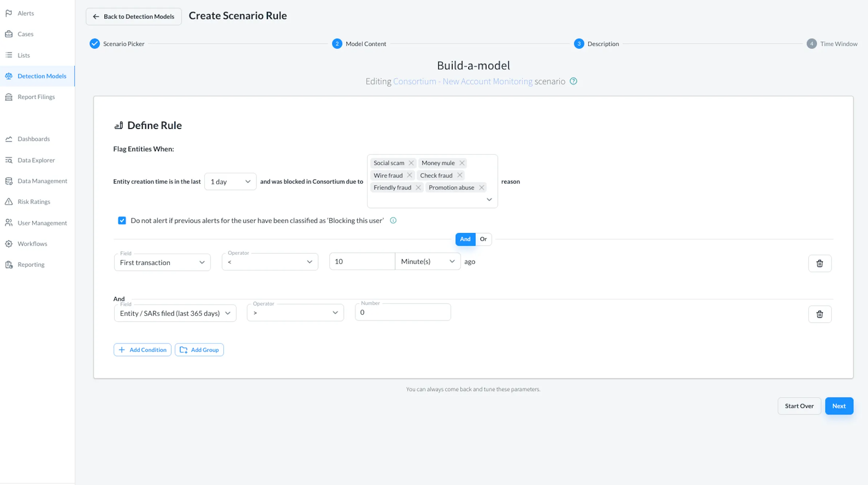Select the And logic toggle
Viewport: 868px width, 485px height.
(465, 239)
